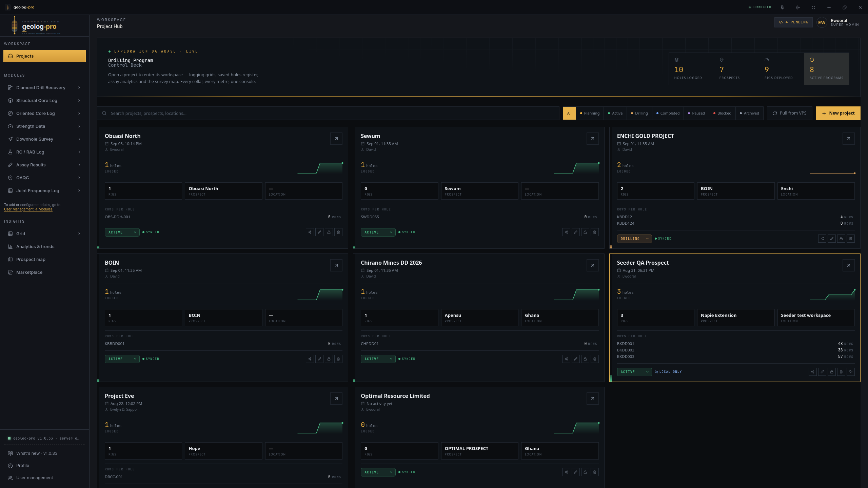
Task: Upload Seeder QA Prospect with cloud icon
Action: pyautogui.click(x=851, y=372)
